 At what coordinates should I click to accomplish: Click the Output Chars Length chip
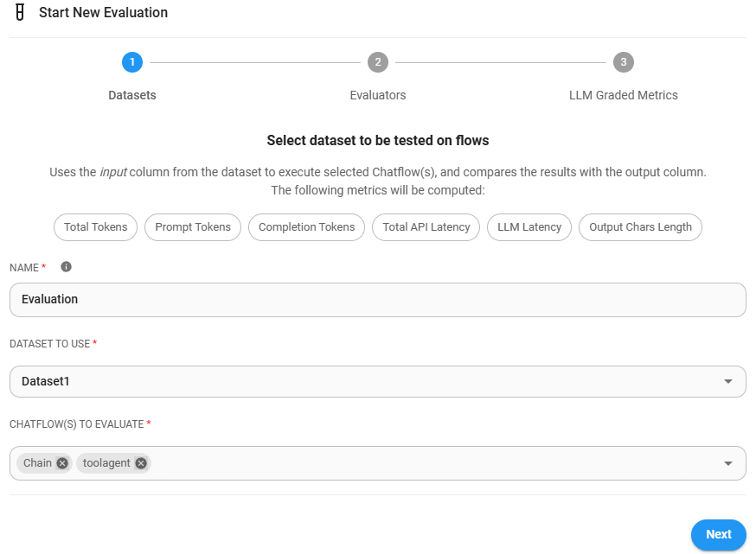(640, 227)
